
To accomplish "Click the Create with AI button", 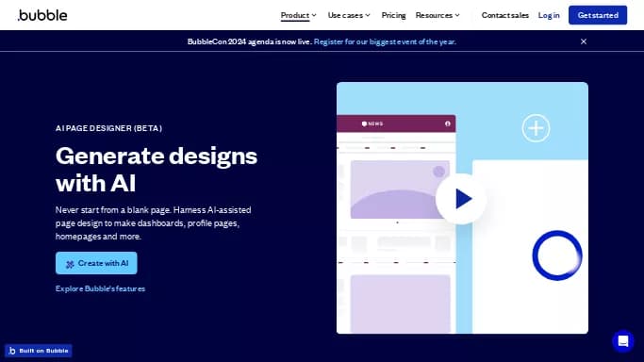I will (96, 263).
